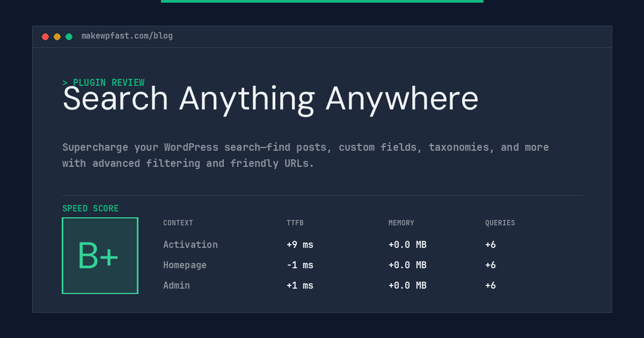Click the makewpfast.com/blog address text
The width and height of the screenshot is (644, 338).
(x=127, y=36)
